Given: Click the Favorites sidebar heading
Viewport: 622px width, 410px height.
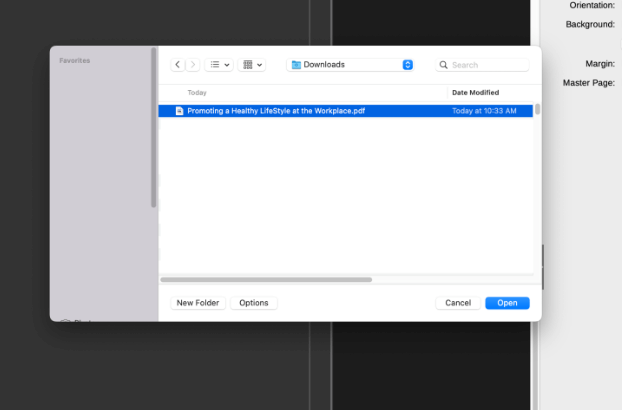Looking at the screenshot, I should click(x=75, y=61).
